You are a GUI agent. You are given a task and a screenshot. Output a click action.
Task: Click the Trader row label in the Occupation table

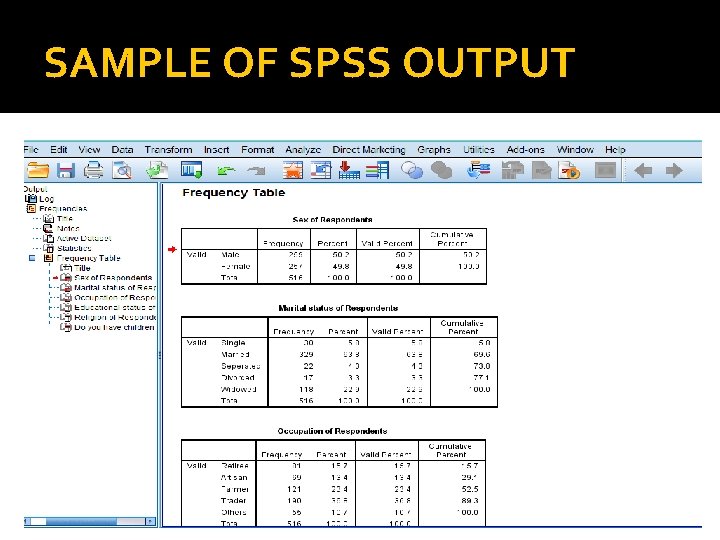pyautogui.click(x=234, y=501)
